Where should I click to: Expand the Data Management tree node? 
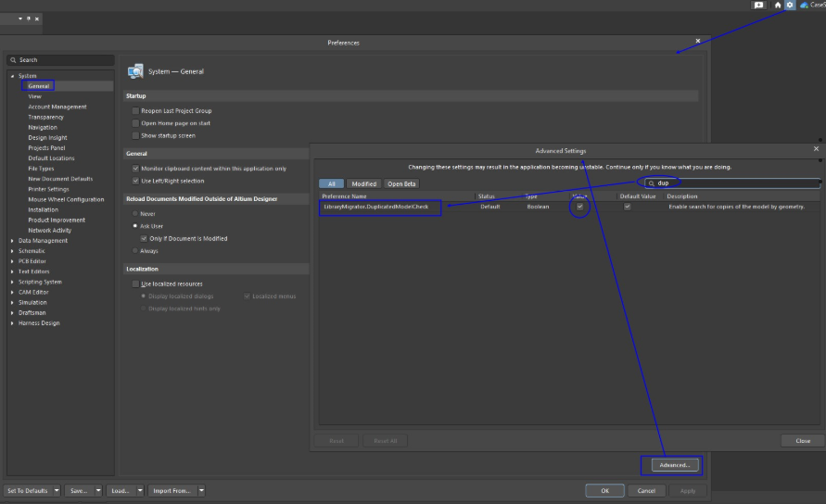(x=13, y=241)
